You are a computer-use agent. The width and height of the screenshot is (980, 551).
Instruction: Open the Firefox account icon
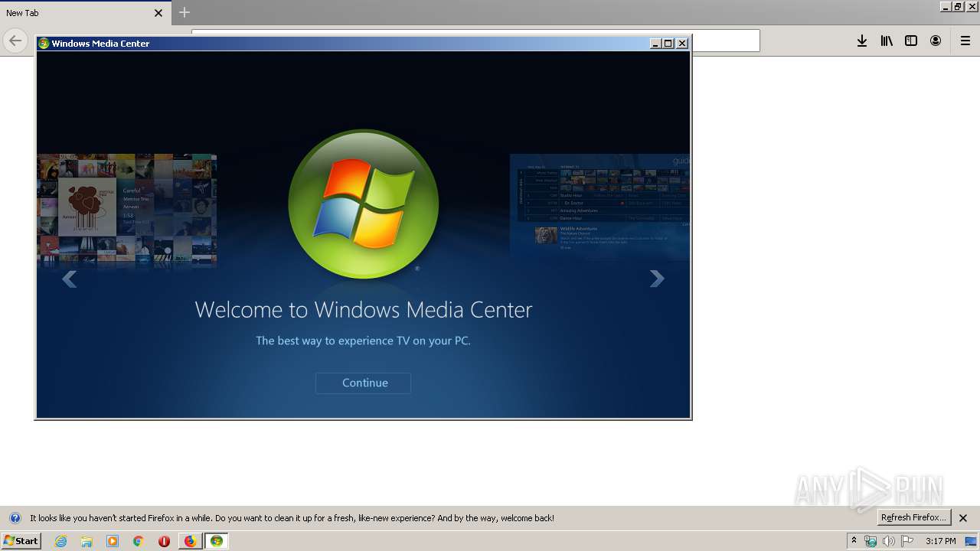click(x=936, y=41)
